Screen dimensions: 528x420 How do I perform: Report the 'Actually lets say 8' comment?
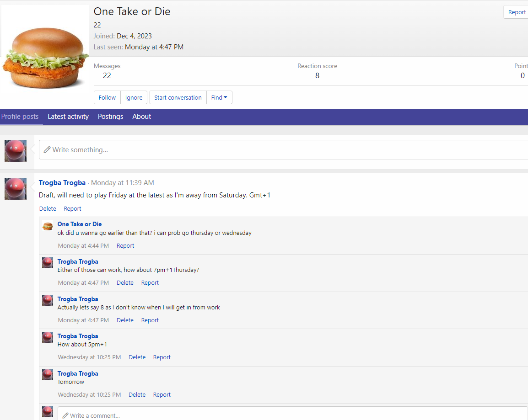150,320
